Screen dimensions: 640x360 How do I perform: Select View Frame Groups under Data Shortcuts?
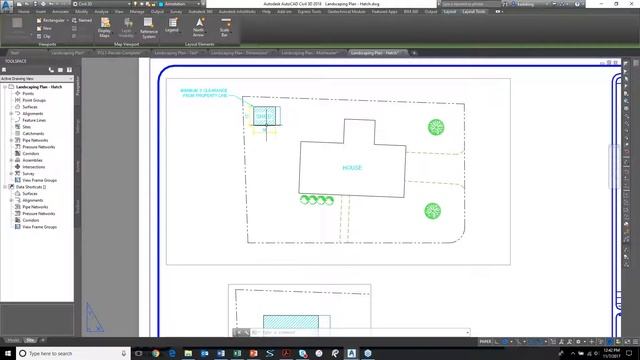[x=39, y=227]
